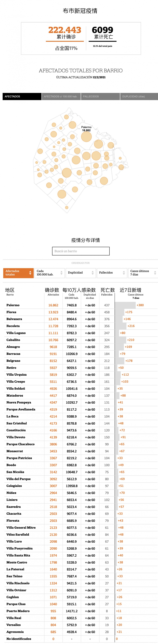This screenshot has height=644, width=158.
Task: Switch to the AFECTADOS map tab
Action: (22, 97)
